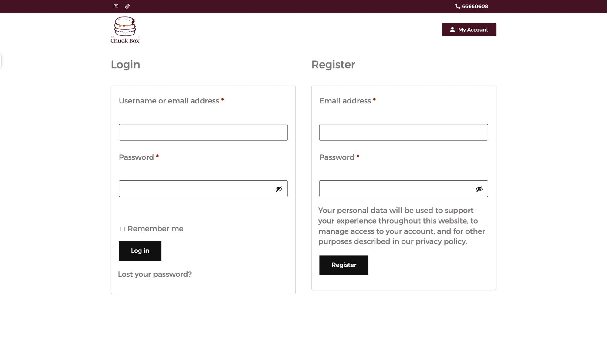
Task: Call the number 66660608
Action: (475, 6)
